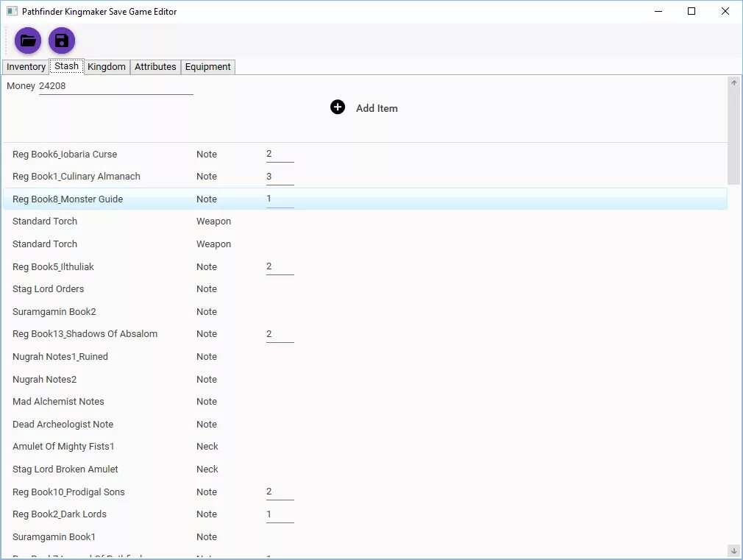Select Reg Book13_Shadows Of Absalom item

(365, 334)
